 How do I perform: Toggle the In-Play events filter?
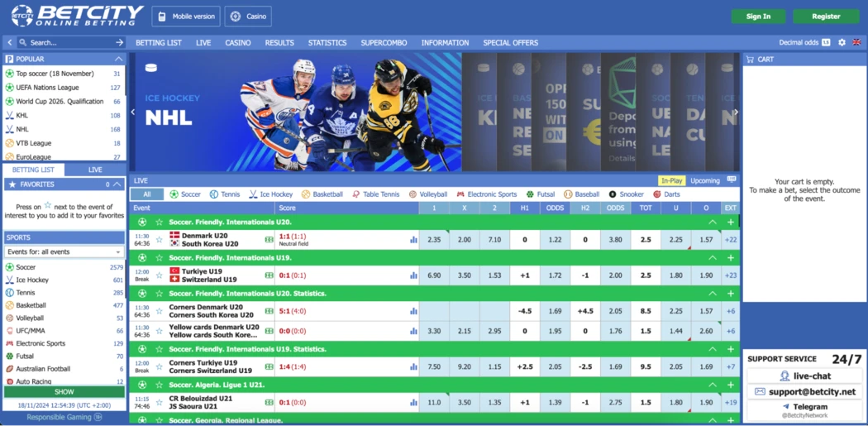670,180
